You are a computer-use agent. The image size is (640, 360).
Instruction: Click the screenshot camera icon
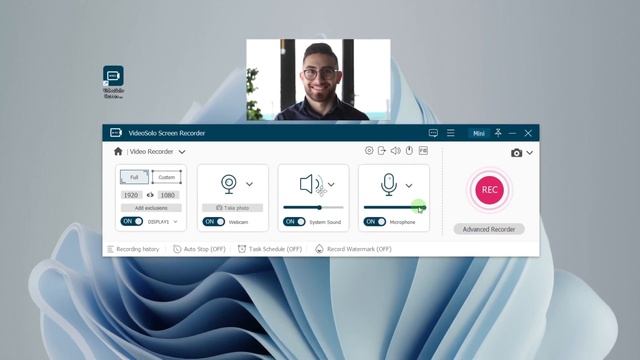pyautogui.click(x=516, y=153)
